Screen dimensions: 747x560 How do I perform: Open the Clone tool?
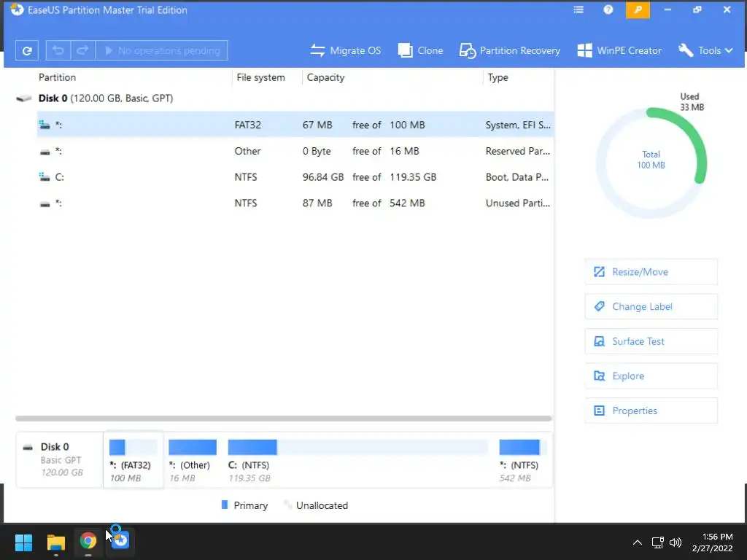(420, 50)
